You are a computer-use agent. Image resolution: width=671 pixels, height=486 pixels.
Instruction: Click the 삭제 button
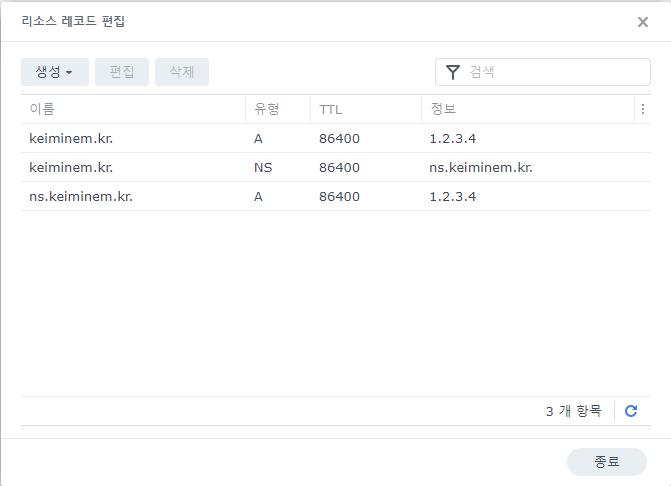[182, 72]
